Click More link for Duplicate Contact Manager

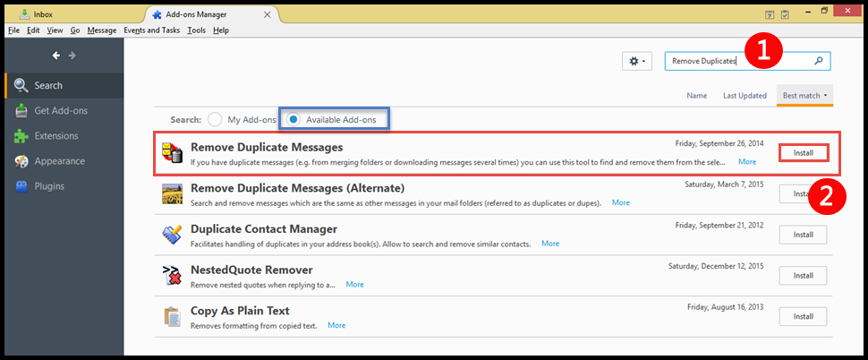[550, 244]
